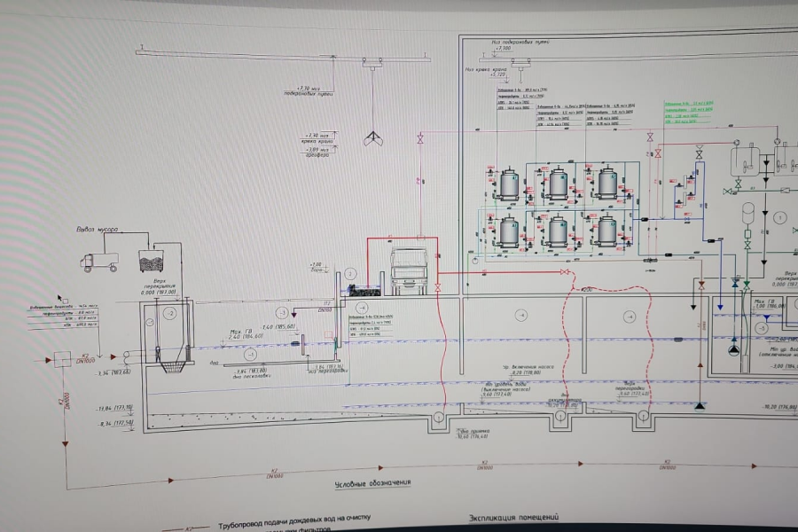Screen dimensions: 798x532
Task: Click the magenta valve at the top of the filter room
Action: coord(650,137)
